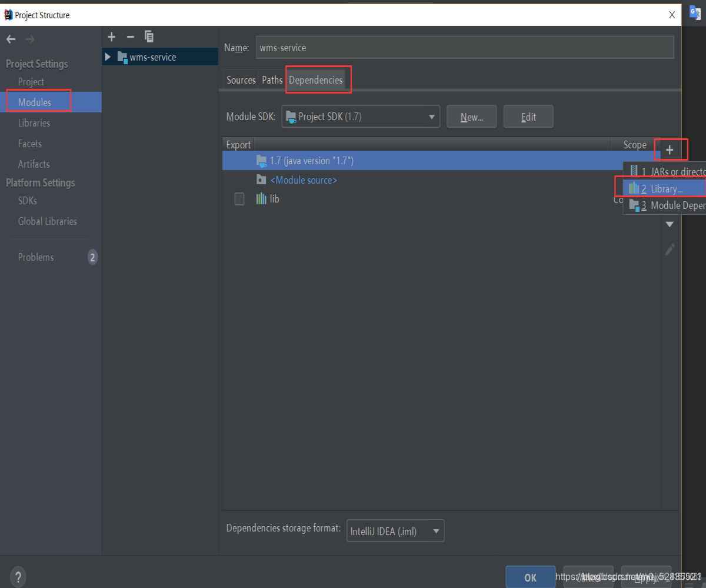Screen dimensions: 706x588
Task: Click the add dependency plus button
Action: click(x=670, y=150)
